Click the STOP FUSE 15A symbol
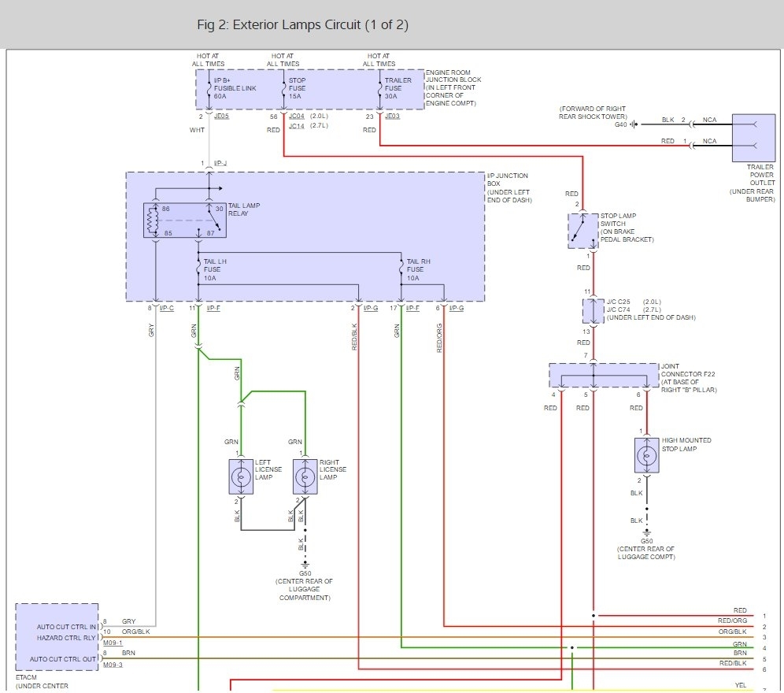This screenshot has width=784, height=693. [283, 88]
